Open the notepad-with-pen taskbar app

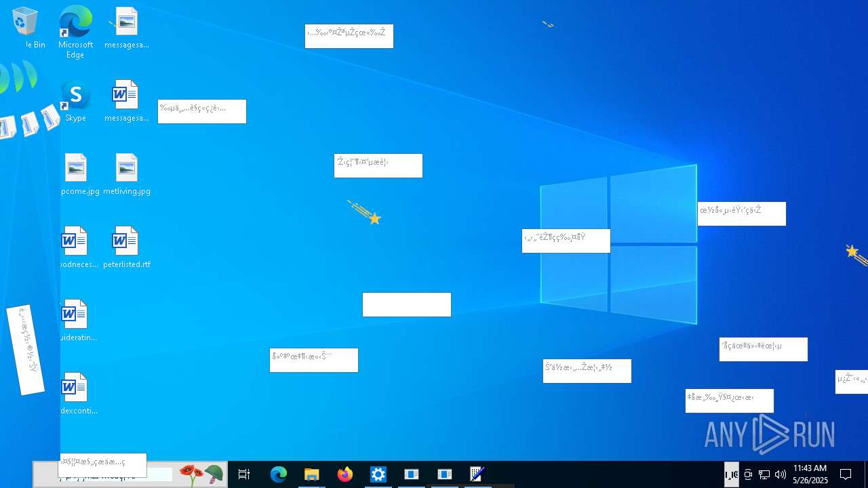[477, 474]
